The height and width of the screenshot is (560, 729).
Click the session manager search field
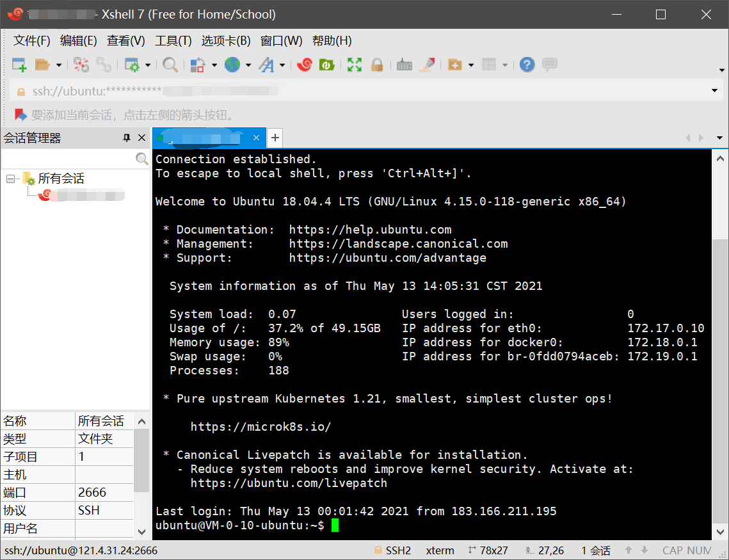[x=68, y=159]
